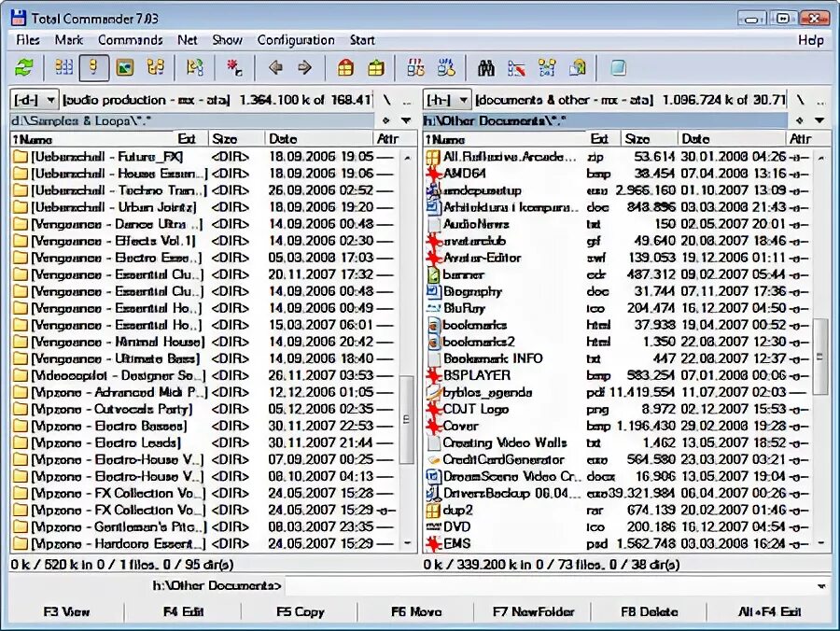Select the [Vengeance - Effects Vol.1] folder
This screenshot has width=840, height=631.
click(114, 241)
